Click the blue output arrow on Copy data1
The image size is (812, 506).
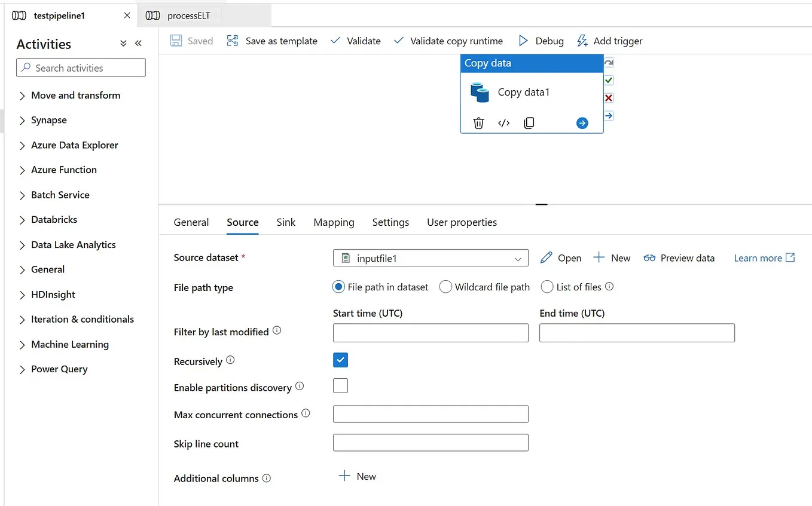click(581, 122)
